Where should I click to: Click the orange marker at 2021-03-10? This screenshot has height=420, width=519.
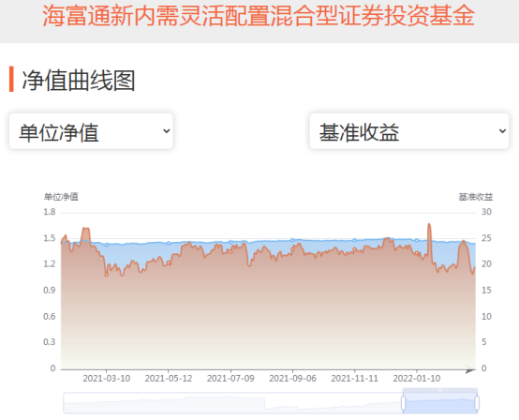tap(106, 275)
